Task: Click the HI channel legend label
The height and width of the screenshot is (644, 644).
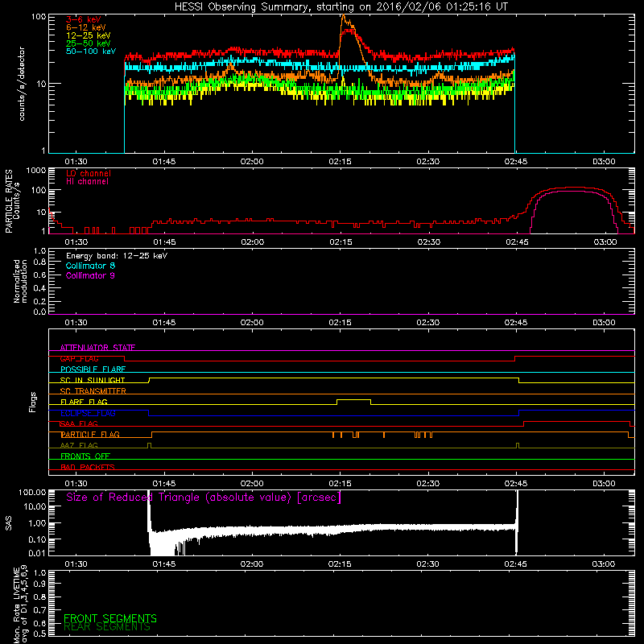Action: coord(87,181)
